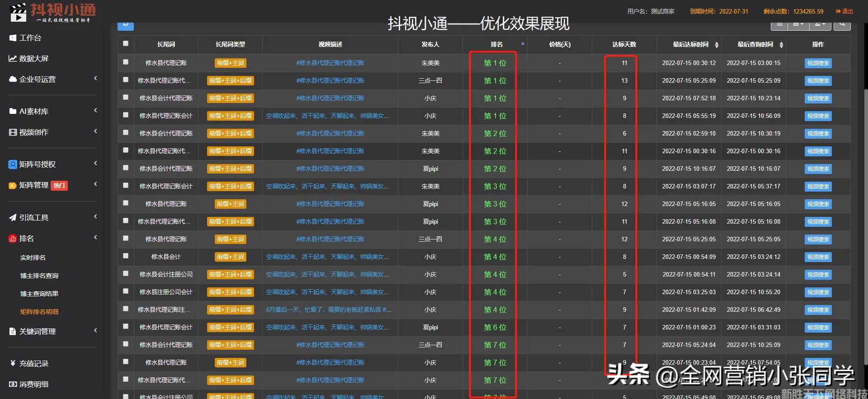This screenshot has height=399, width=868.
Task: Open the 数据大屏 chart icon
Action: pos(13,59)
